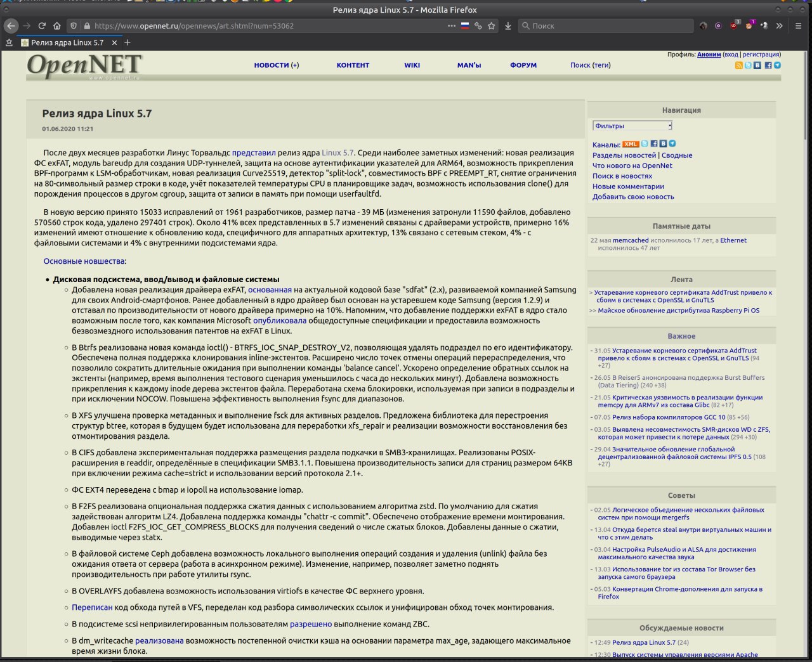Open the VK icon in page header
Viewport: 812px width, 662px height.
coord(757,65)
